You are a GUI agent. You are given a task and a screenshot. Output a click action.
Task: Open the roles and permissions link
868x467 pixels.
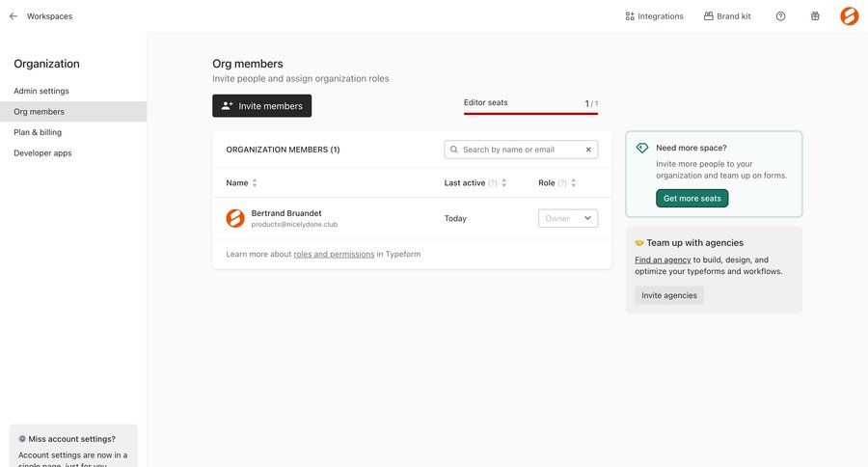(x=334, y=255)
